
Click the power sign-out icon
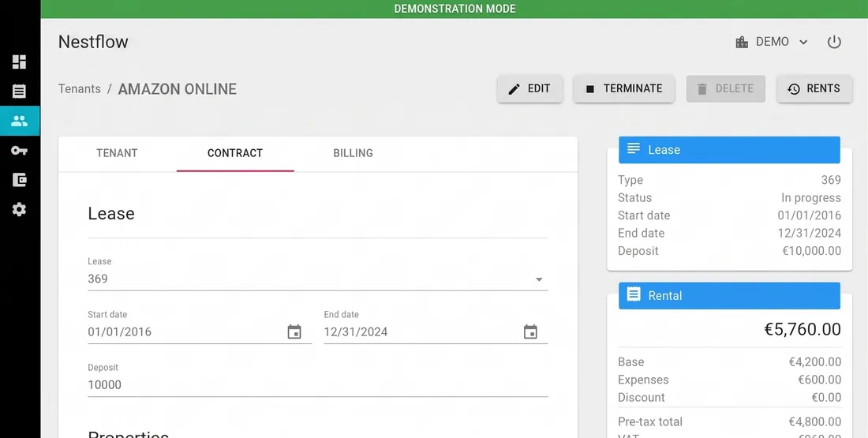834,42
